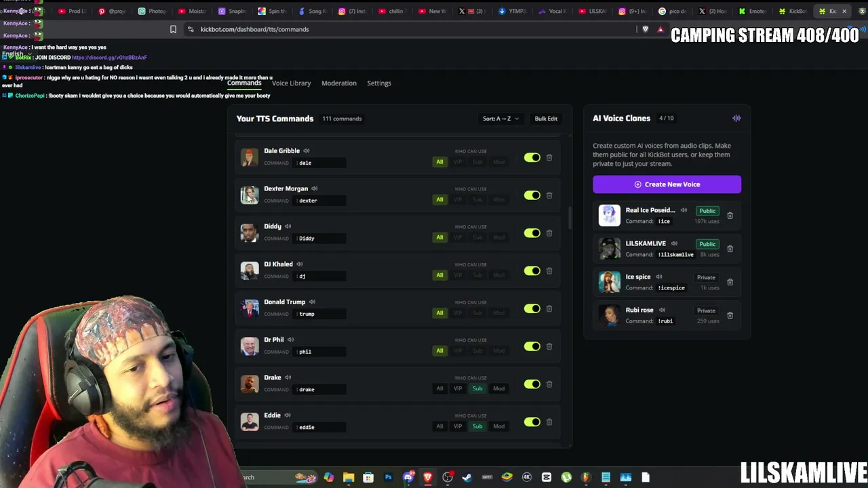Turn off the Diddy command

(532, 233)
